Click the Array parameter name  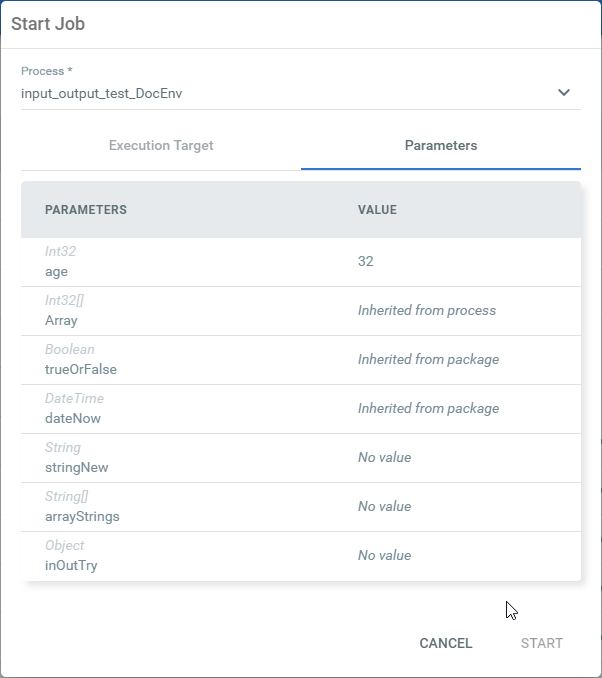[61, 320]
